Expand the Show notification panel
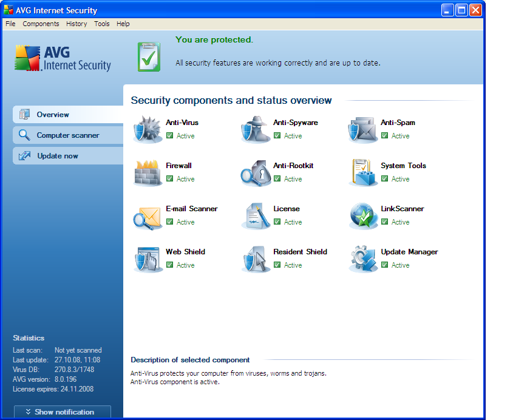 coord(63,412)
